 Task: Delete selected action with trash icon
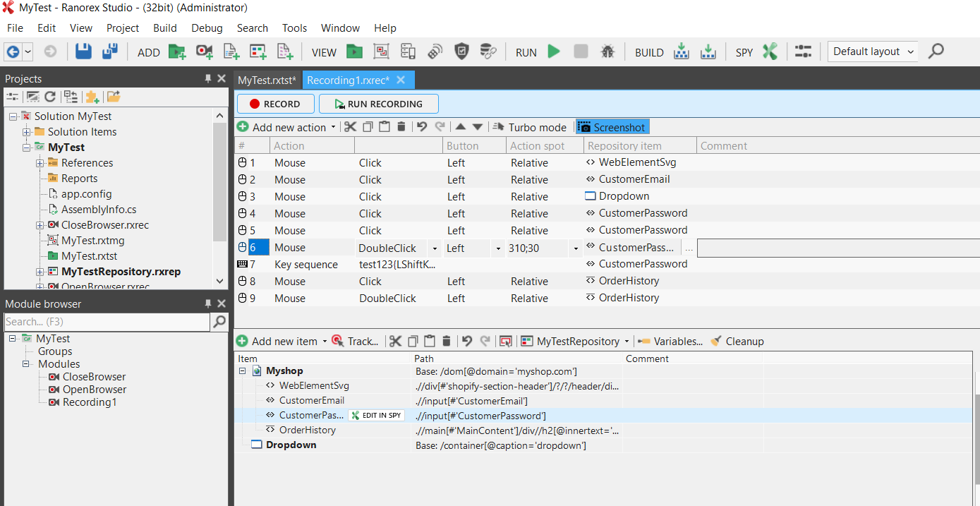pos(401,127)
